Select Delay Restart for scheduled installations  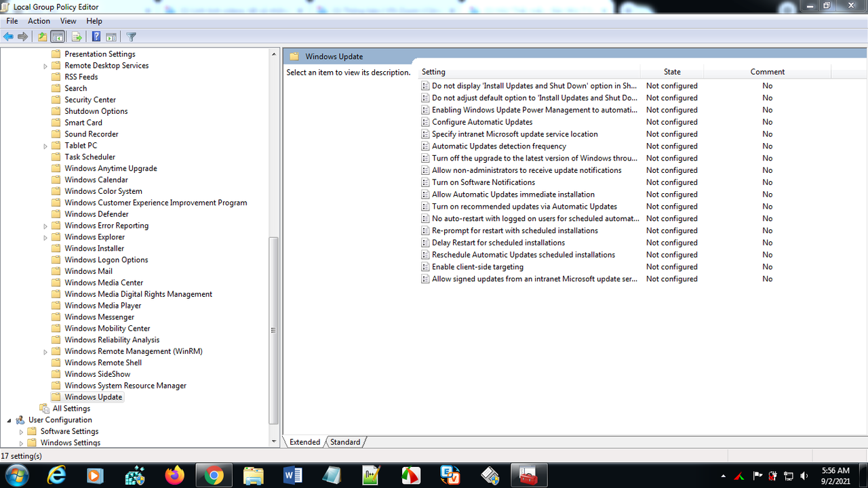click(498, 243)
